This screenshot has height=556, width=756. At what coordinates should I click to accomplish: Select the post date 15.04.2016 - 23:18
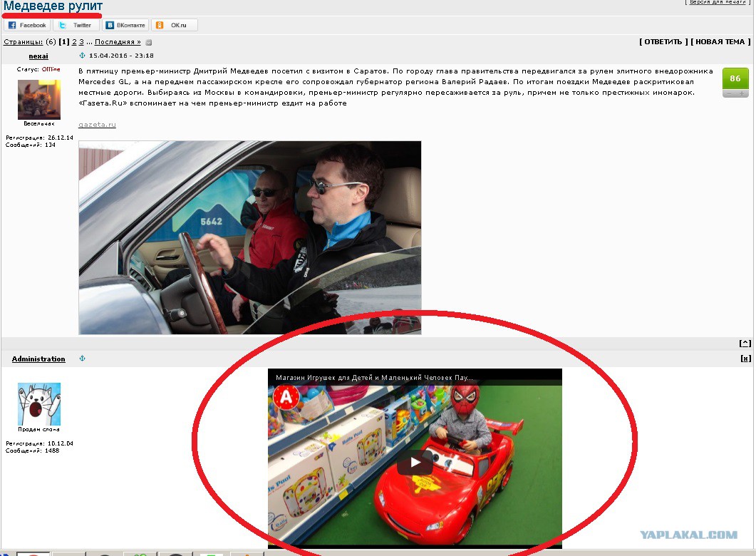tap(122, 56)
